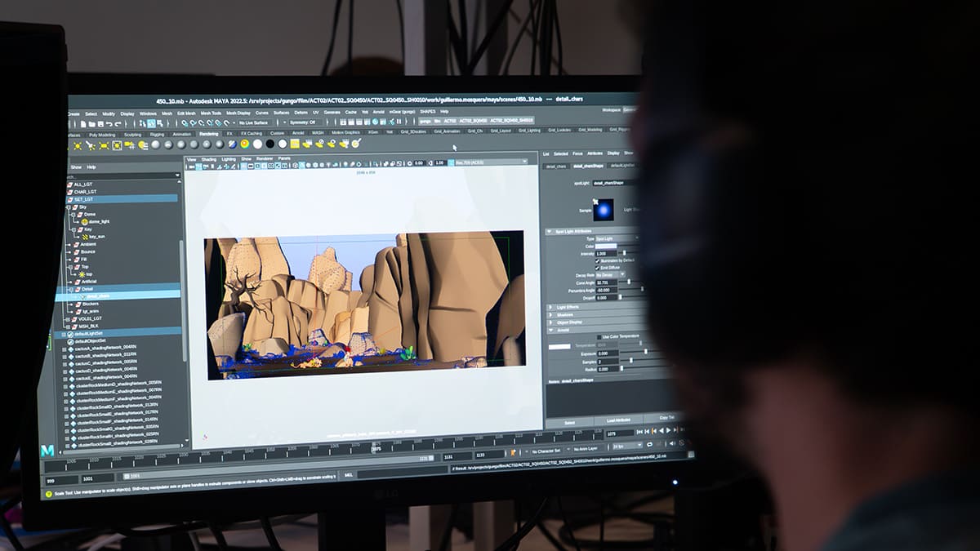Open the No Character Set dropdown
The width and height of the screenshot is (980, 551).
point(546,450)
